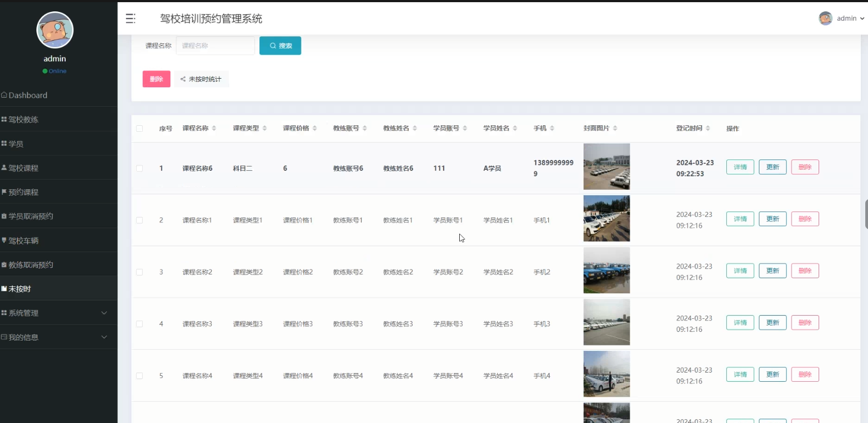Screen dimensions: 868x423
Task: Expand the 我的信息 submenu chevron
Action: (104, 337)
